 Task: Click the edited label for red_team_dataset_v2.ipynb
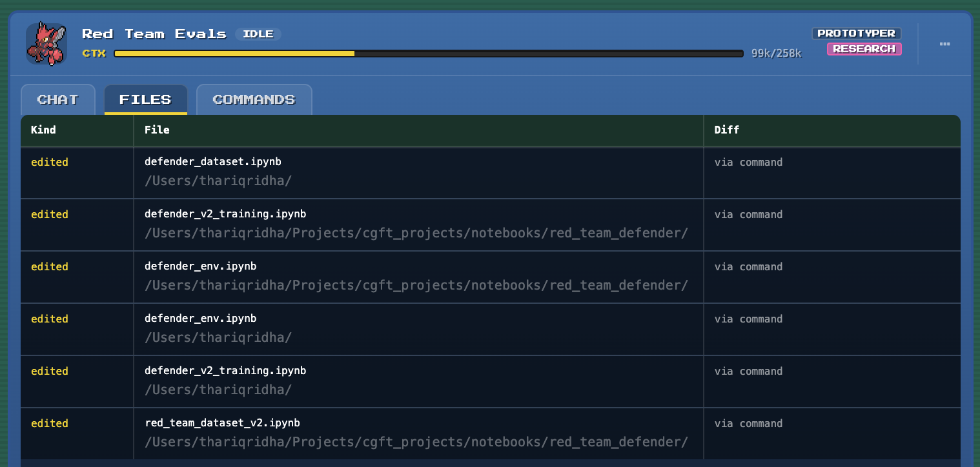[x=50, y=423]
